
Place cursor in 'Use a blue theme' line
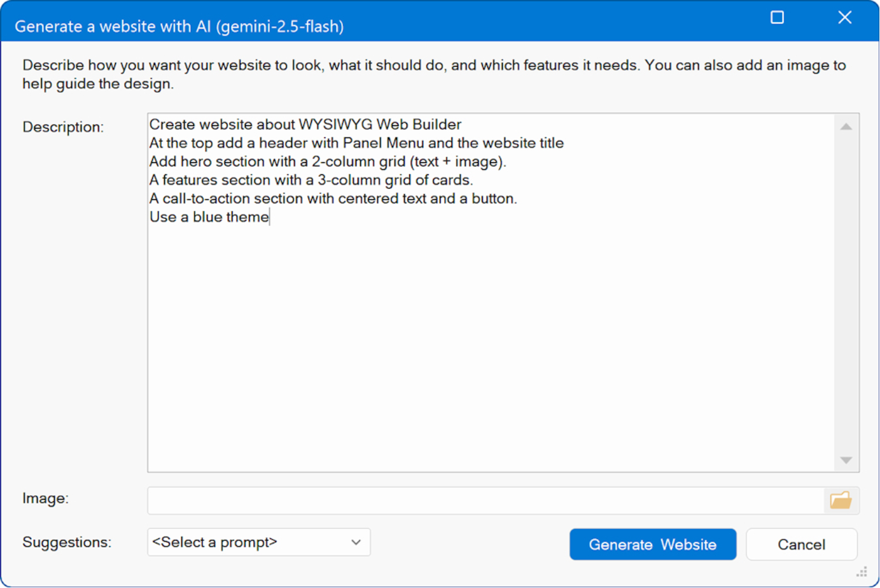pos(209,217)
